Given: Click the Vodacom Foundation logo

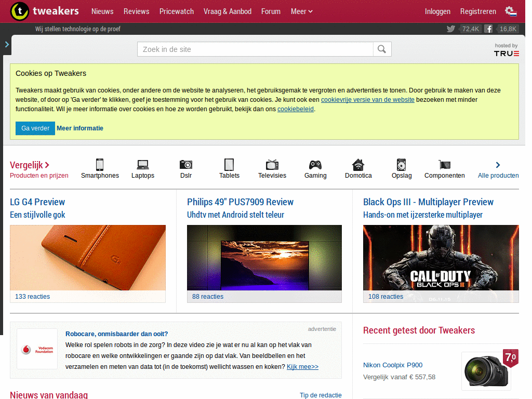Looking at the screenshot, I should 37,349.
